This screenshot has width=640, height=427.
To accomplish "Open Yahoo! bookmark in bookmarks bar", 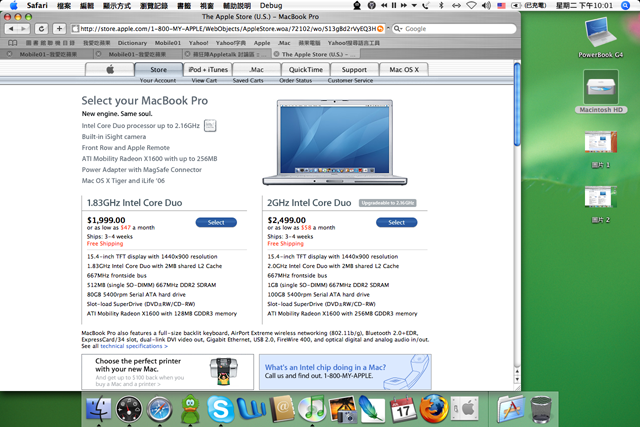I will (198, 43).
